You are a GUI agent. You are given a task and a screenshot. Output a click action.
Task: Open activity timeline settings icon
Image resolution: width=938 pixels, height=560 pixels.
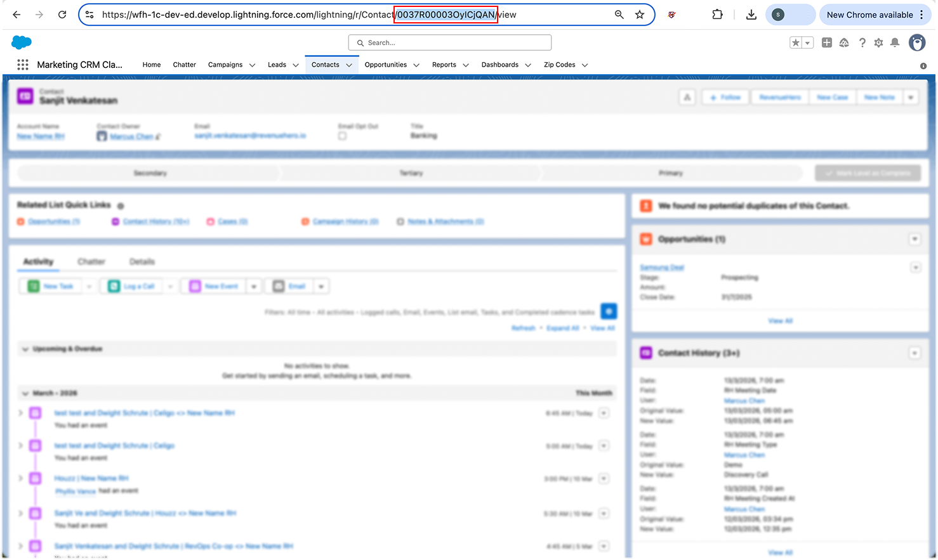608,311
